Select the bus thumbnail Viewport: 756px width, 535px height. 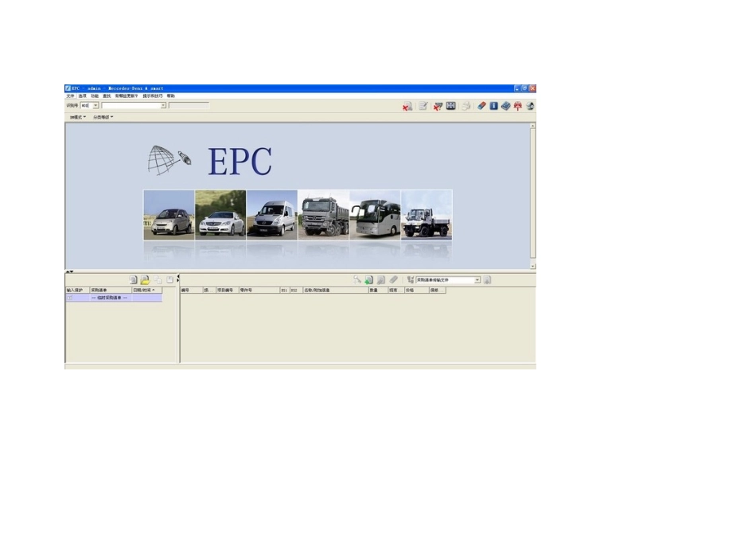coord(375,215)
